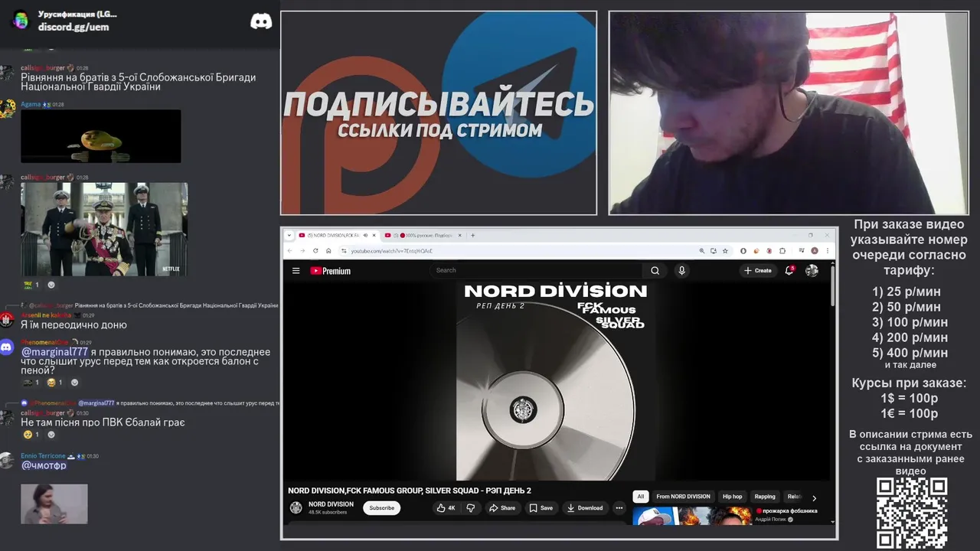Click the server avatar next to discord.gg/uem
980x551 pixels.
21,20
